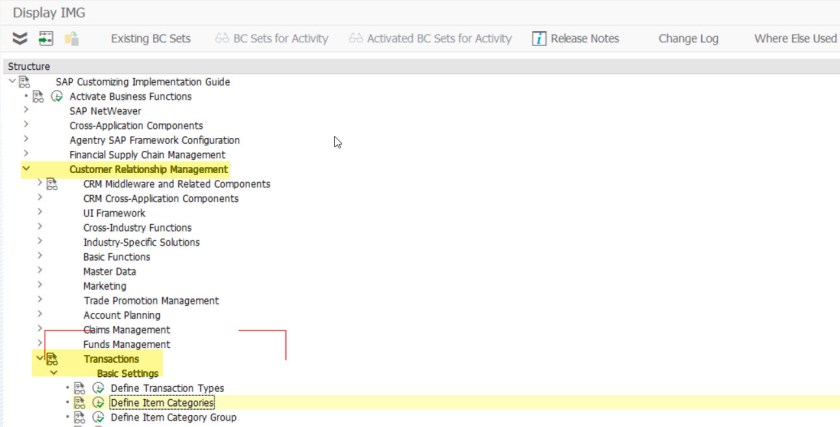The width and height of the screenshot is (840, 427).
Task: Click the glasses icon for BC Sets for Activity
Action: (x=222, y=39)
